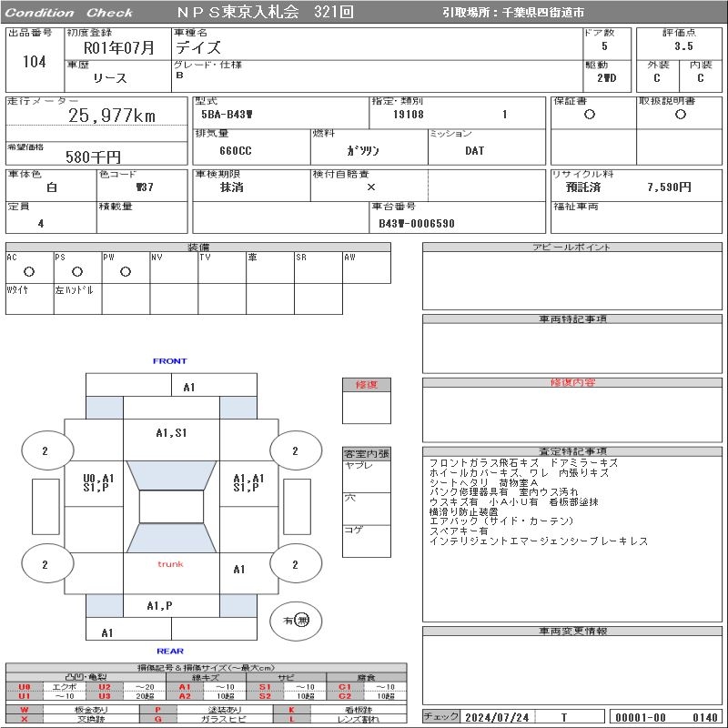Toggle the AC equipment circle mark
This screenshot has width=728, height=728.
(29, 271)
